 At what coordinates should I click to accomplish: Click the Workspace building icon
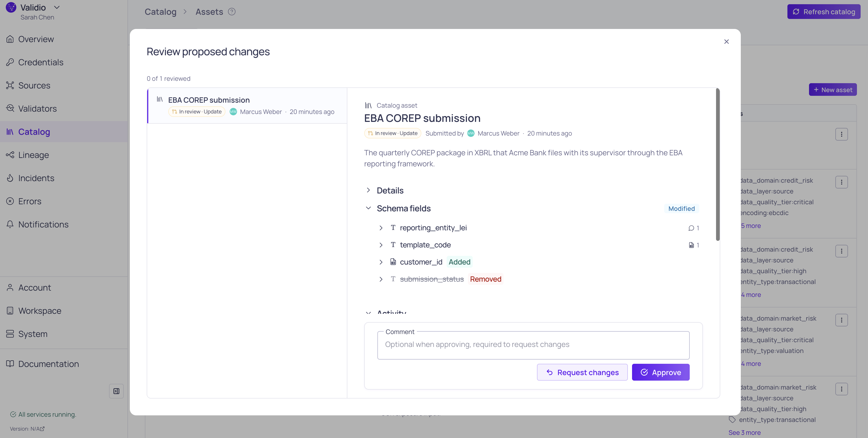click(10, 311)
